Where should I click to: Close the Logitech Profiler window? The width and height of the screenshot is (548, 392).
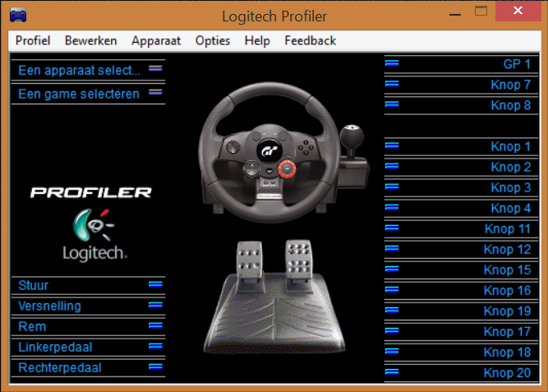[x=518, y=11]
